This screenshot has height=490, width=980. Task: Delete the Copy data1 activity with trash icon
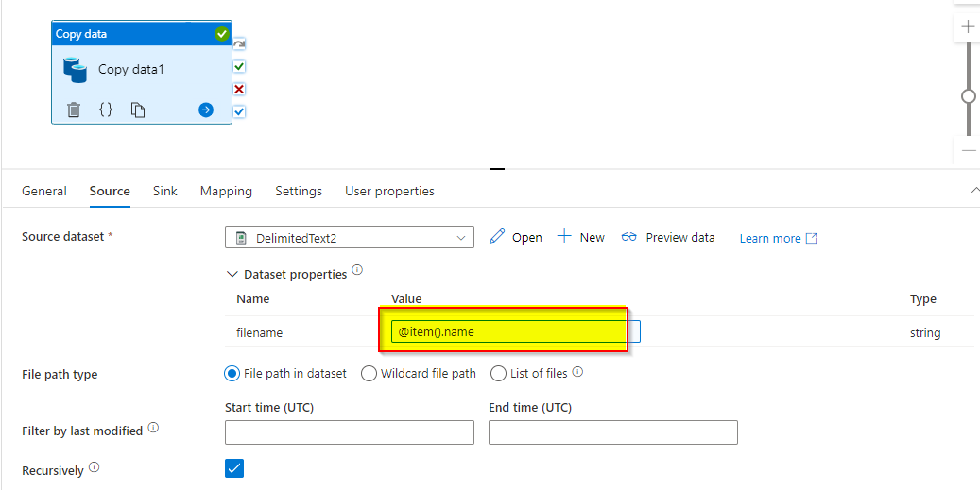[74, 110]
